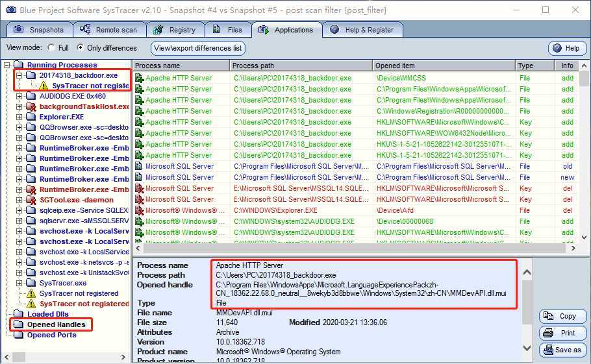591x364 pixels.
Task: Click right arrow of process tree horizontal scrollbar
Action: click(123, 357)
